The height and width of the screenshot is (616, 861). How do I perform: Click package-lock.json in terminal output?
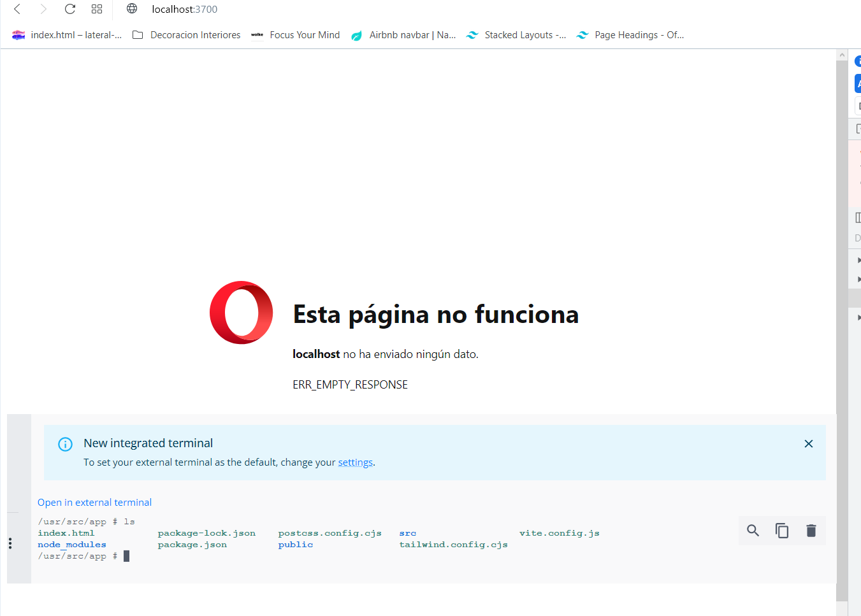coord(206,533)
